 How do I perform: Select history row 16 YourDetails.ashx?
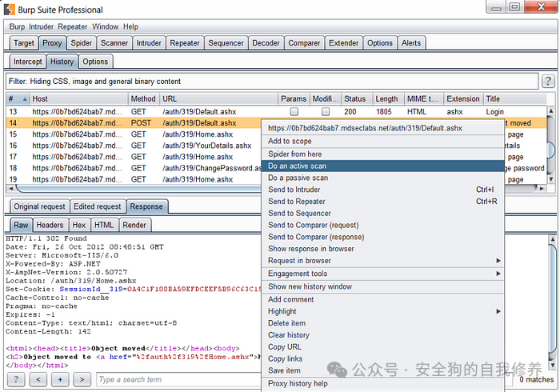pos(134,146)
